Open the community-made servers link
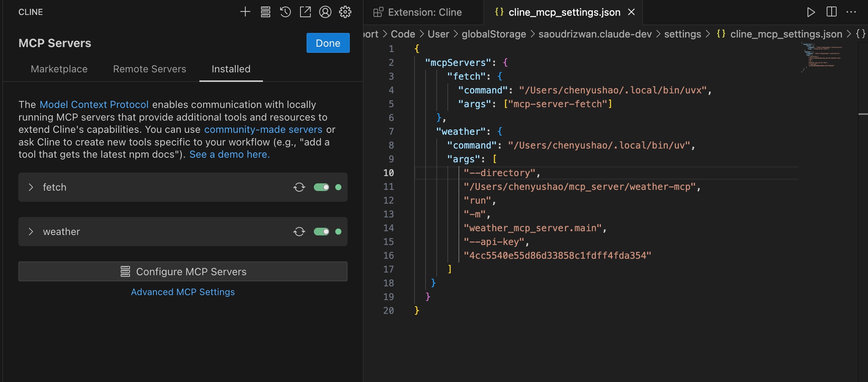Screen dimensions: 868x382 263,129
